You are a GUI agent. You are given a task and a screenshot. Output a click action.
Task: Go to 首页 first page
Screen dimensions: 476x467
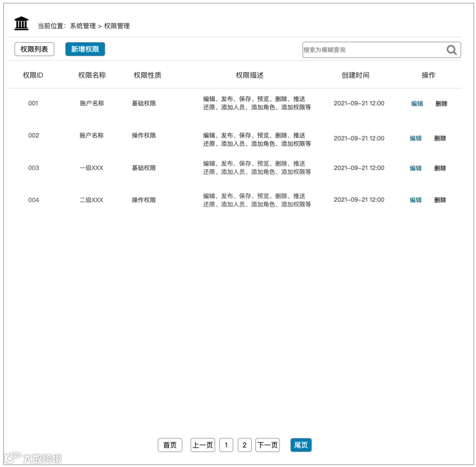(170, 445)
